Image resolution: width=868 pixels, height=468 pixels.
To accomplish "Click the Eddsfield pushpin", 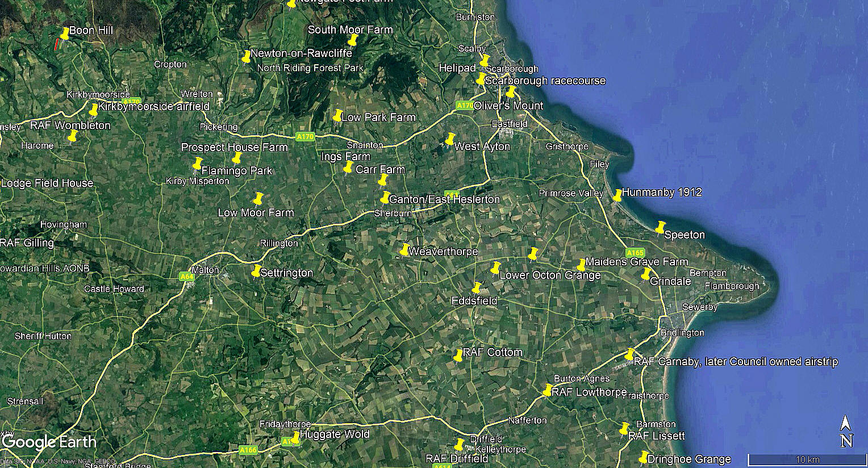I will pos(477,288).
